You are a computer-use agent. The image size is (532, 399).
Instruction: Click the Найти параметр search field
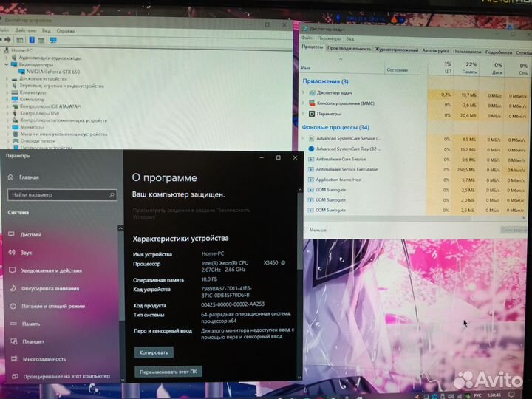click(61, 195)
